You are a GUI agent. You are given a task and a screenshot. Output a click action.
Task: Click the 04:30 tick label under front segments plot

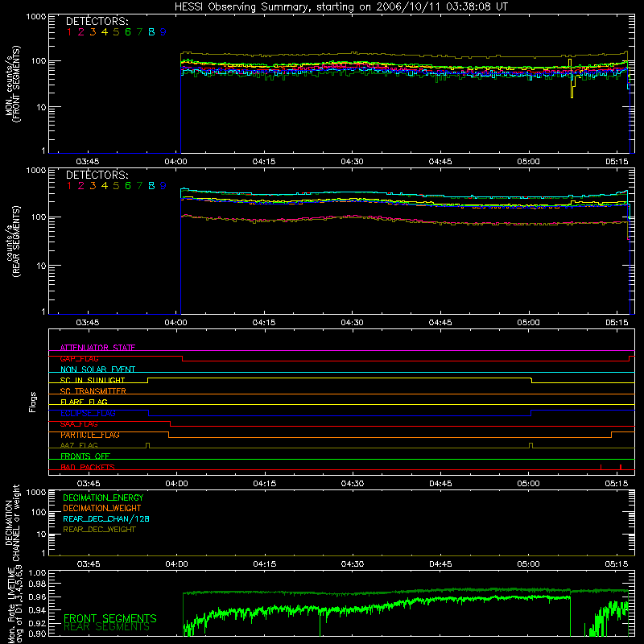[x=352, y=162]
